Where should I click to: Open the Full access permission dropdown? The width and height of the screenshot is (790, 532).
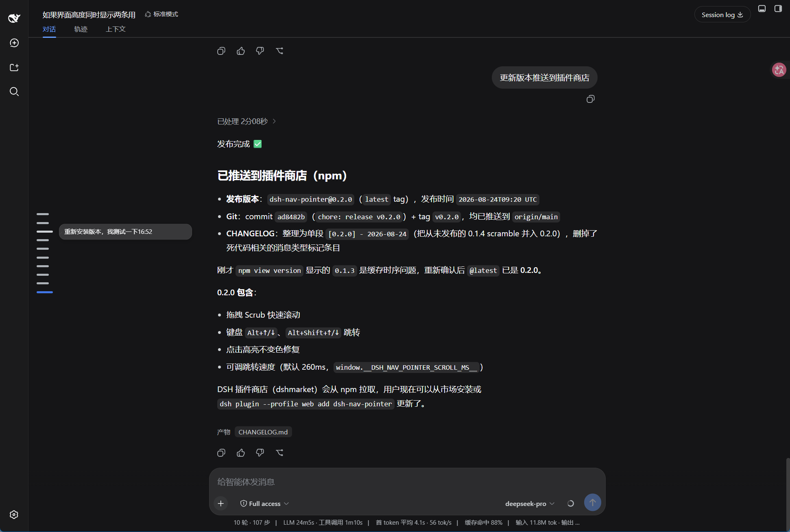tap(264, 504)
